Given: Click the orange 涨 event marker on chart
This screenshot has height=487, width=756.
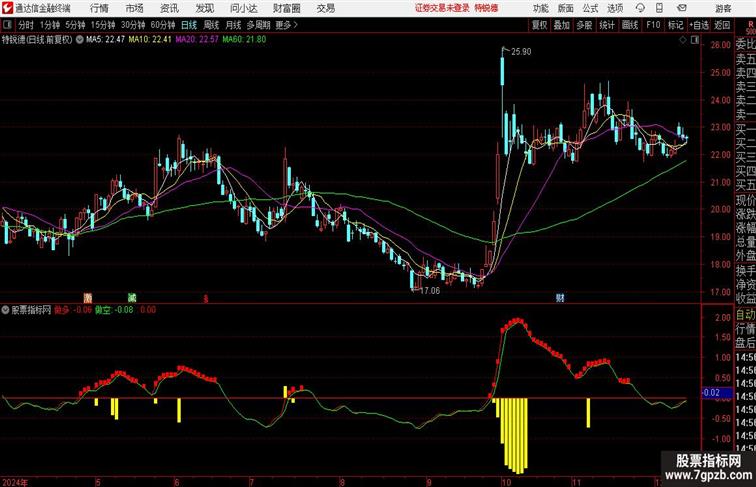Looking at the screenshot, I should tap(88, 298).
